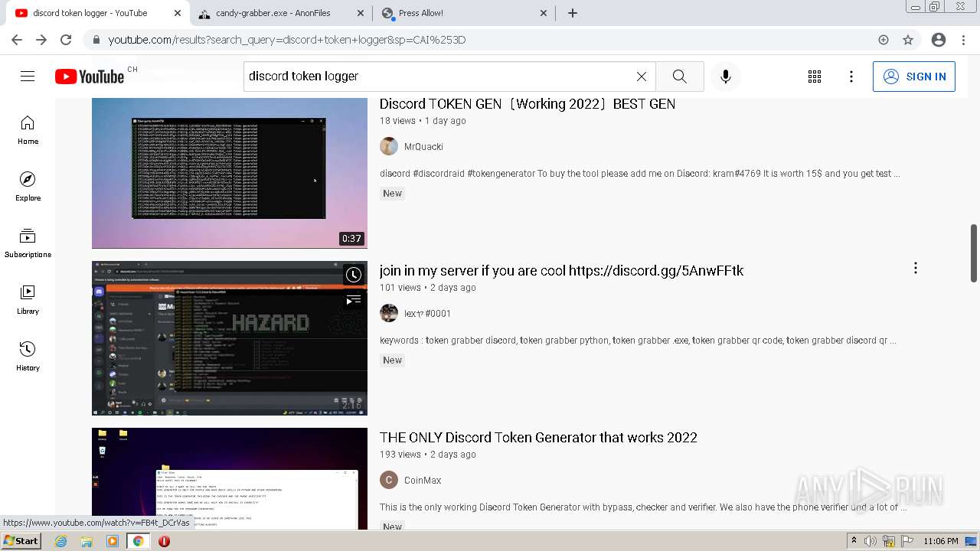Open the lex #0001 channel name
The height and width of the screenshot is (551, 980).
coord(427,314)
